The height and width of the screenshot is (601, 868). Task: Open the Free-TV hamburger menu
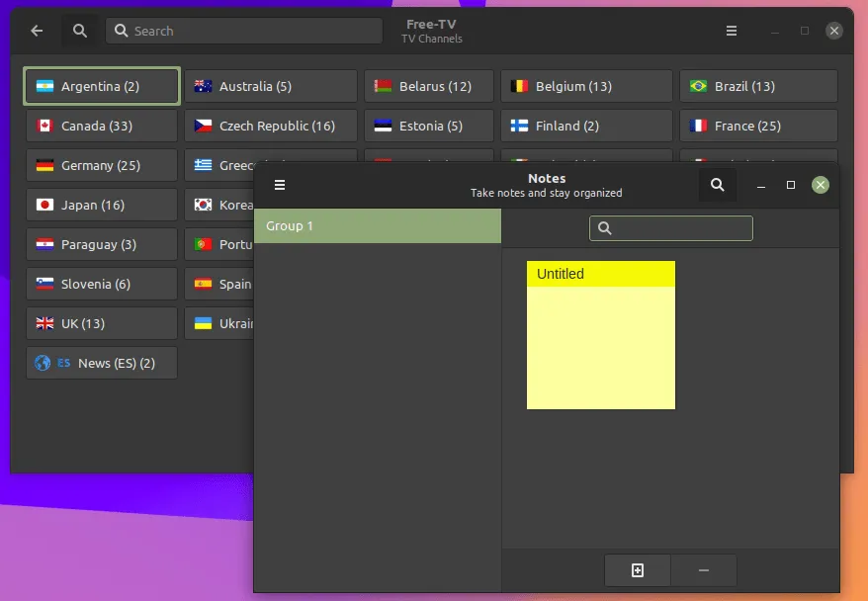coord(732,31)
